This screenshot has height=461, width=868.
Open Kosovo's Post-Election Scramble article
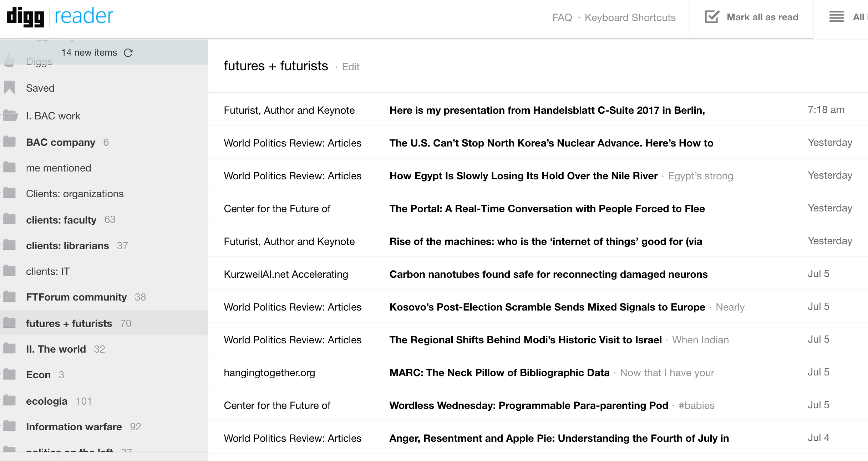coord(547,307)
